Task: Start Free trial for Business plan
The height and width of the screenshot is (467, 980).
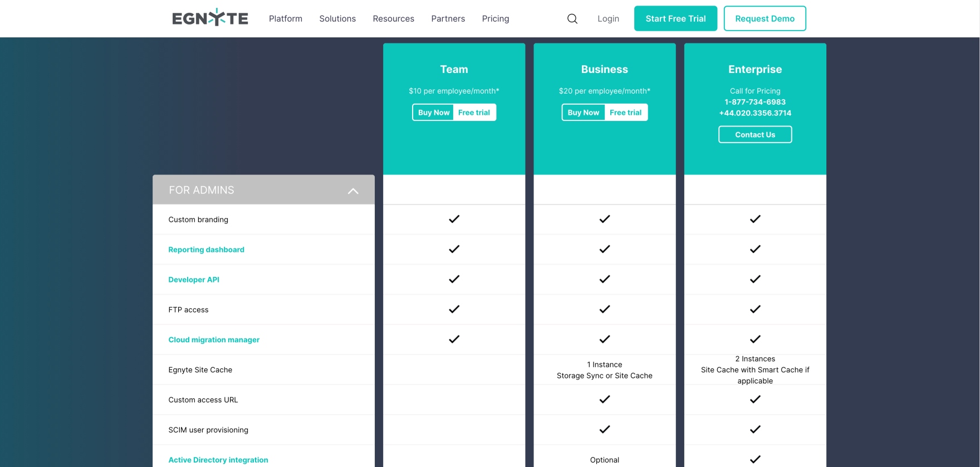Action: 625,113
